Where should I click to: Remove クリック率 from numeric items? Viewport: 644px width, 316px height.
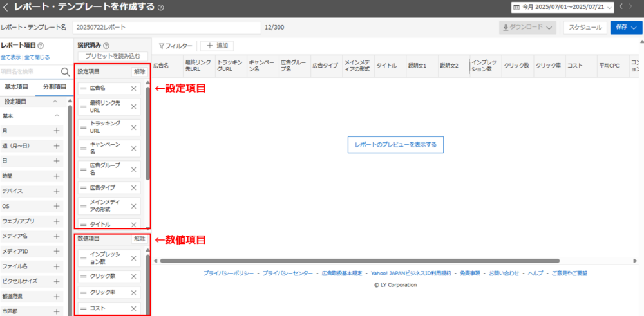[x=133, y=293]
